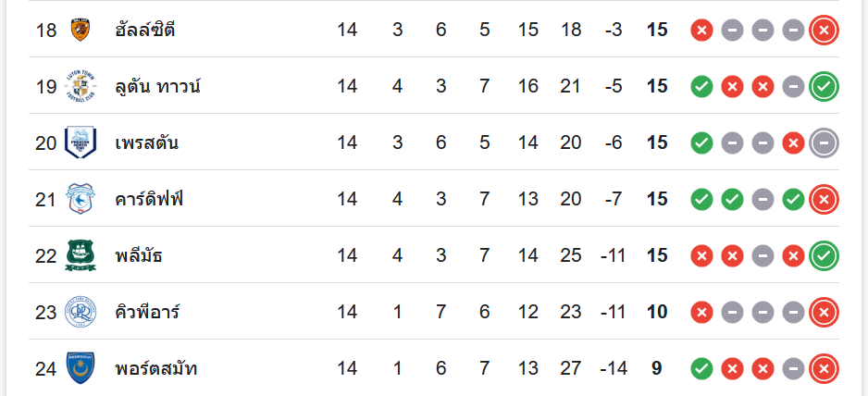Click the Hull City club crest

coord(81,30)
